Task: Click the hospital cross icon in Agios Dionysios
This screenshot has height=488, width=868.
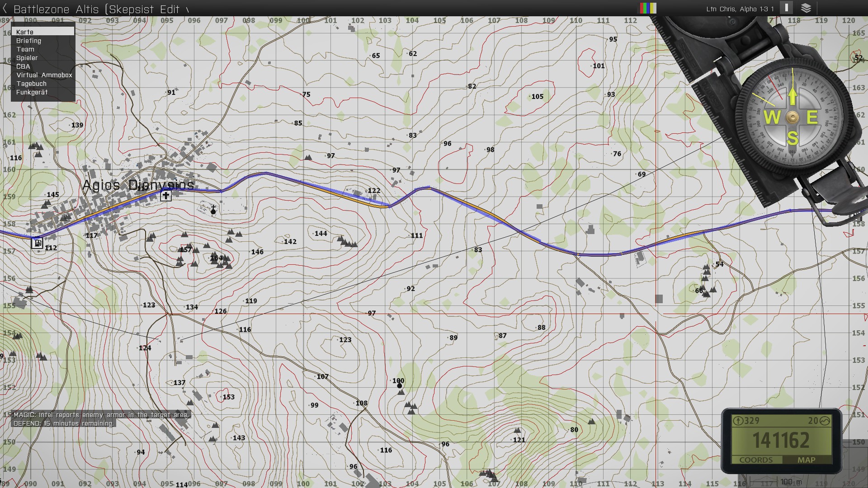Action: [x=166, y=196]
